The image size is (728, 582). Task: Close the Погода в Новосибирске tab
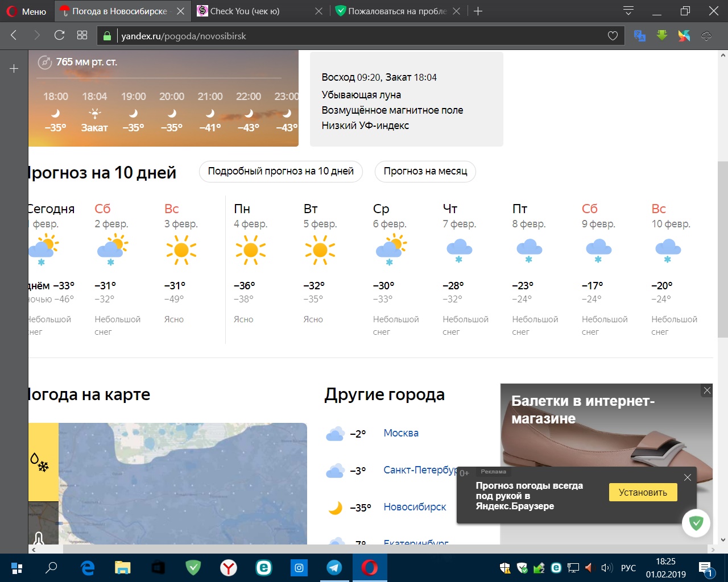[180, 11]
